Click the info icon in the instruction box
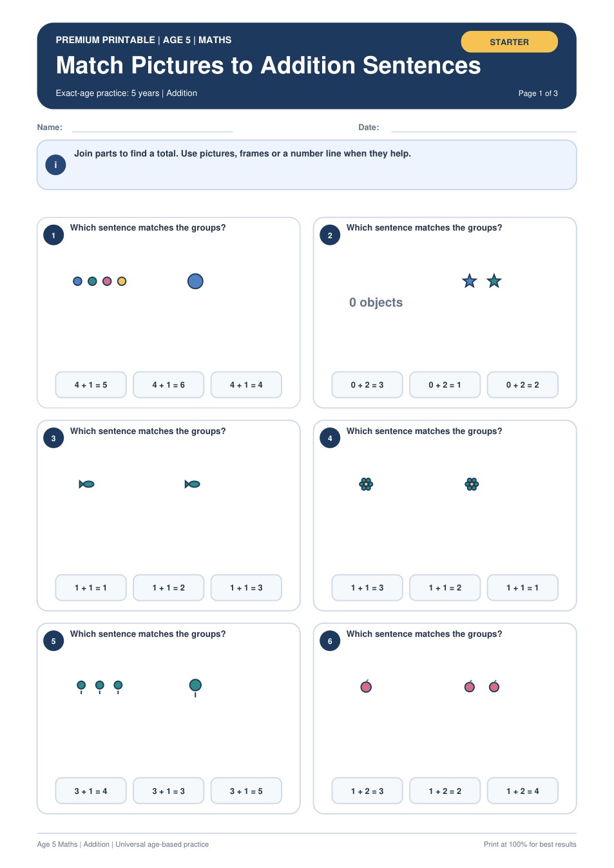Screen dimensions: 614x868 [55, 165]
